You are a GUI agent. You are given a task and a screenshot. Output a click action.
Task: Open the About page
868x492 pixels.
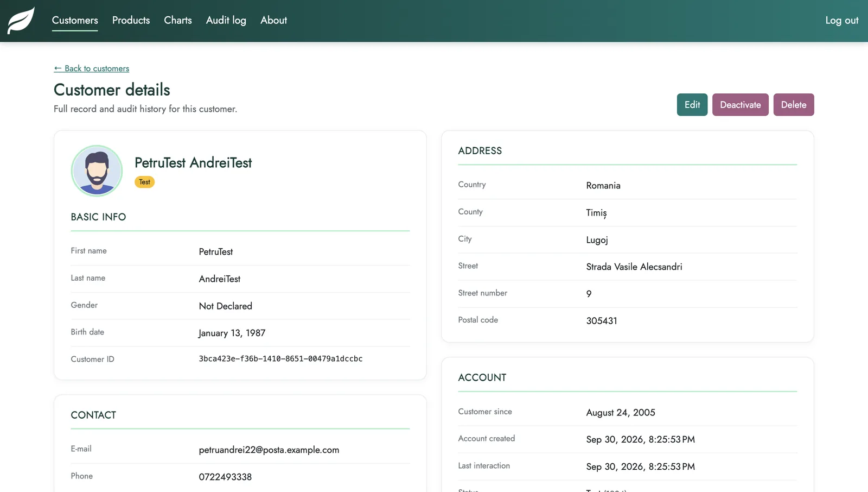[x=273, y=20]
